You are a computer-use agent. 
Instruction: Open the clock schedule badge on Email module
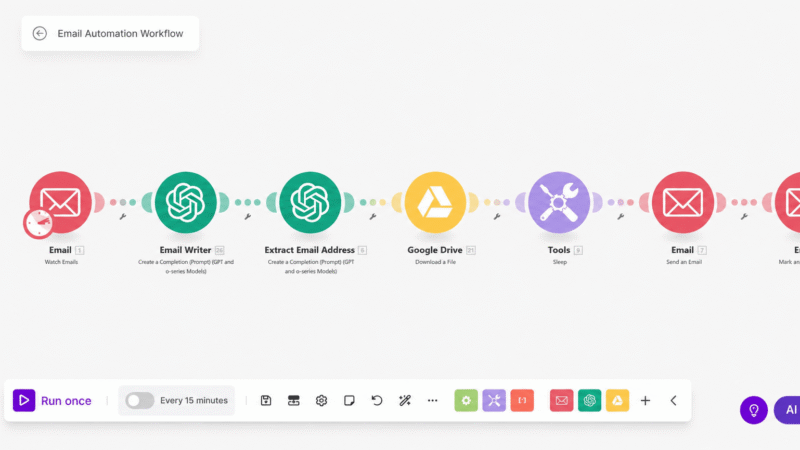(x=38, y=223)
